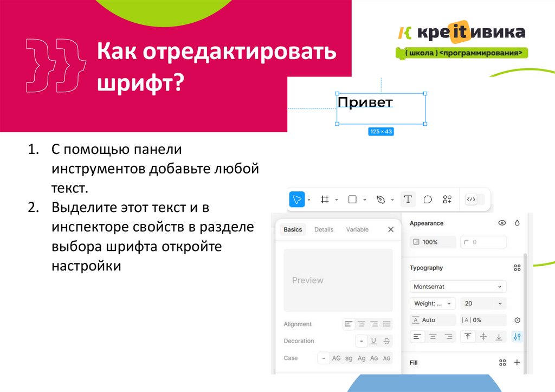Screen dimensions: 555x392
Task: Open the font Weight dropdown
Action: pyautogui.click(x=432, y=303)
